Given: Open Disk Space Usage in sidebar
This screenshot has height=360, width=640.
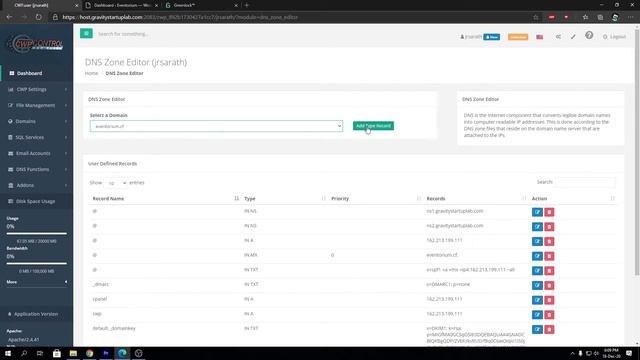Looking at the screenshot, I should [37, 201].
